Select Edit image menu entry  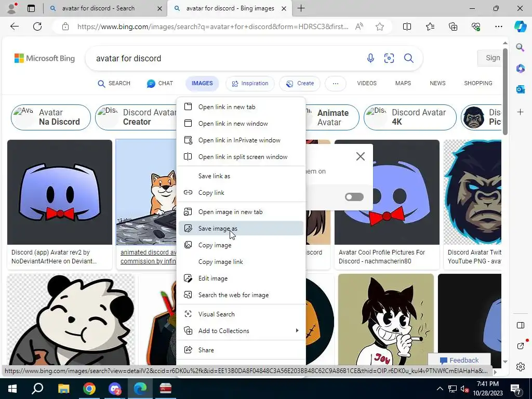241,278
